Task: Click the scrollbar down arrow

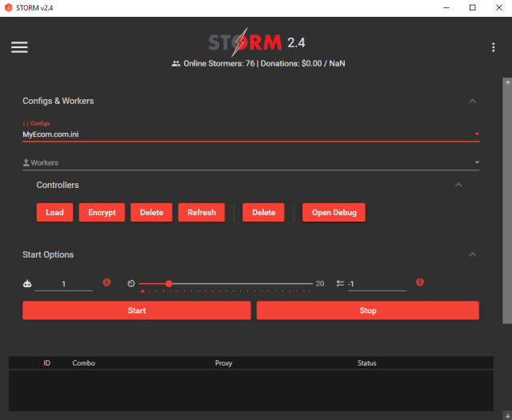Action: (x=507, y=415)
